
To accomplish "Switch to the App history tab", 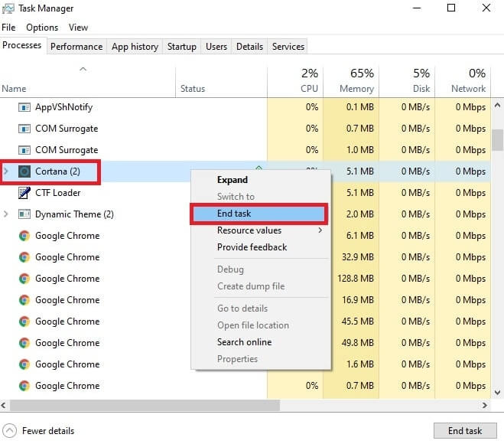I will (x=135, y=47).
